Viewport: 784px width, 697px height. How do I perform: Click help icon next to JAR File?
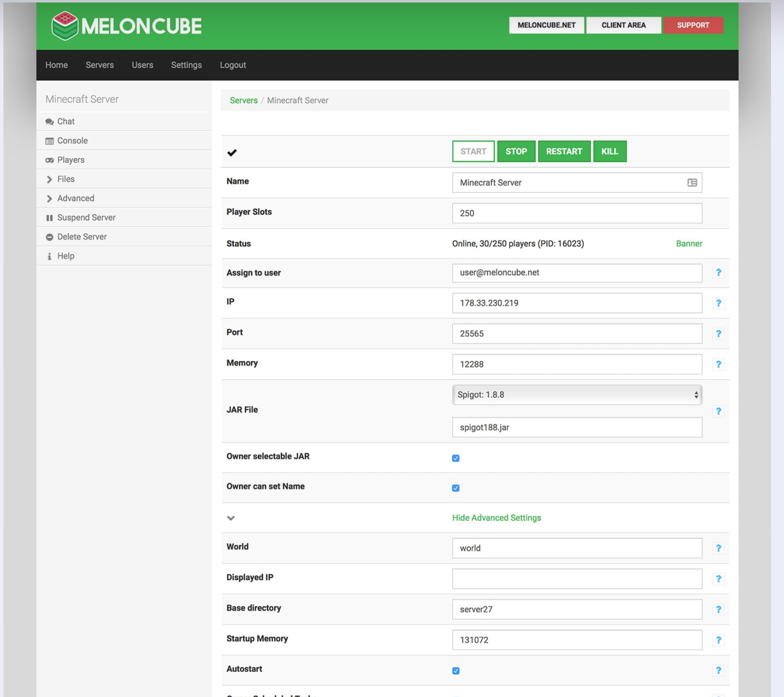(718, 412)
